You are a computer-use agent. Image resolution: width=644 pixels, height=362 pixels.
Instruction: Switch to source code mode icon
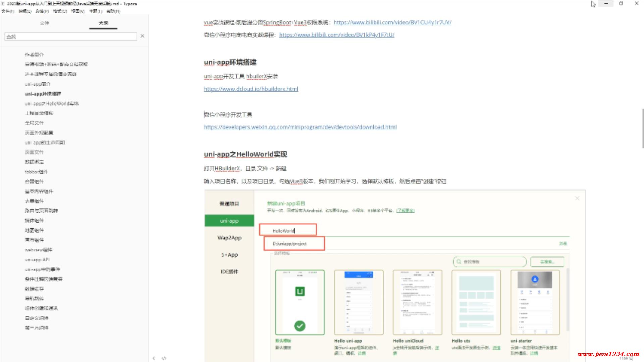coord(164,358)
